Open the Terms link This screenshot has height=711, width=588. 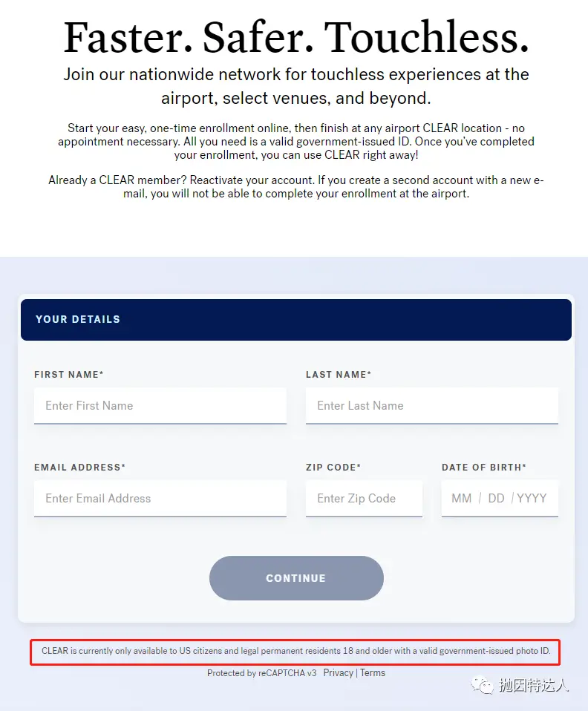pyautogui.click(x=373, y=673)
